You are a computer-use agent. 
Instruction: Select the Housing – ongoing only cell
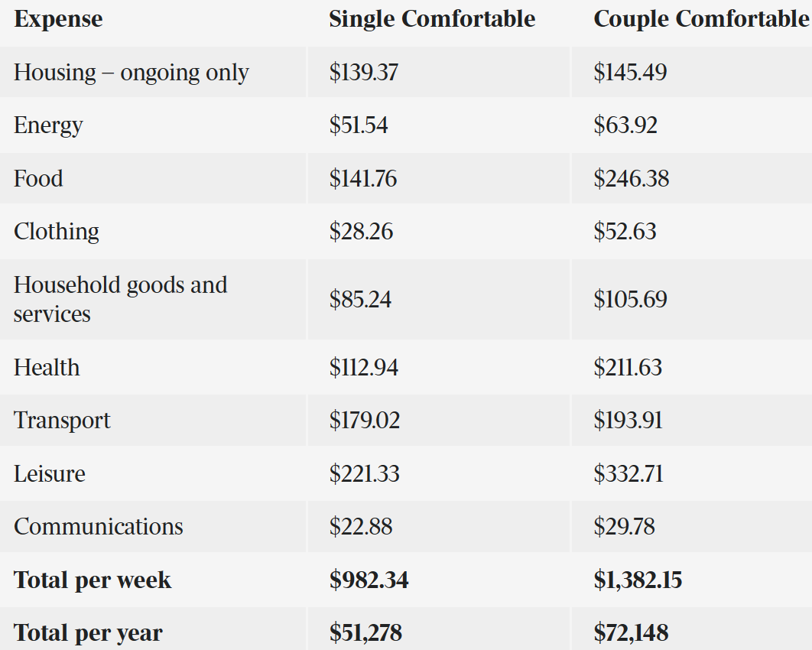point(132,73)
